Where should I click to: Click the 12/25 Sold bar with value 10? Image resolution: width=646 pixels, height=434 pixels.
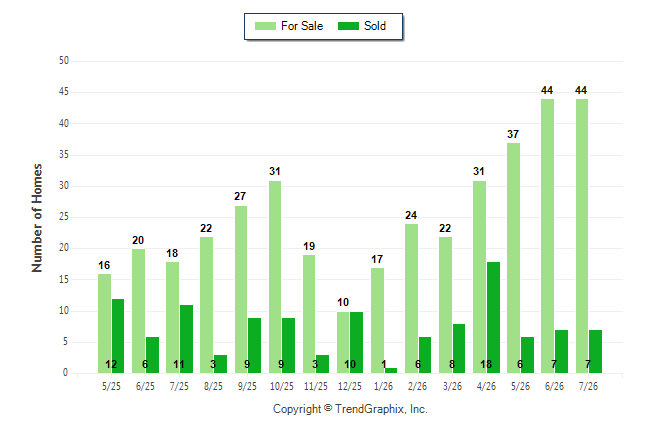point(356,343)
